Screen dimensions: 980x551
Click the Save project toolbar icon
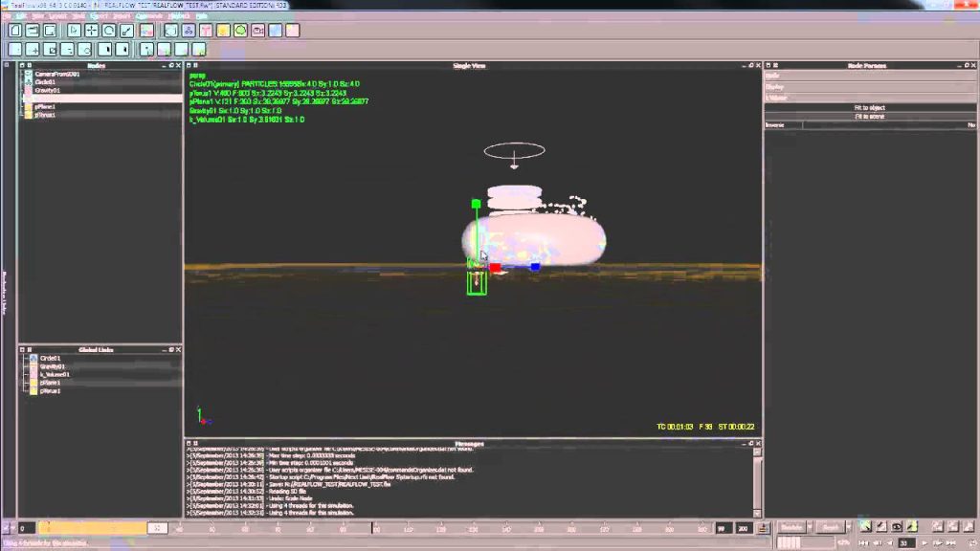[50, 30]
